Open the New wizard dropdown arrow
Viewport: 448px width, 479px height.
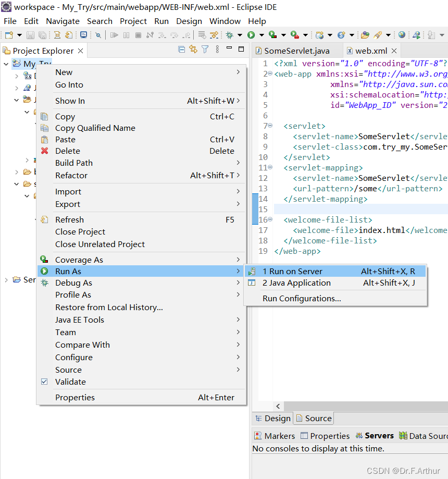[x=19, y=35]
